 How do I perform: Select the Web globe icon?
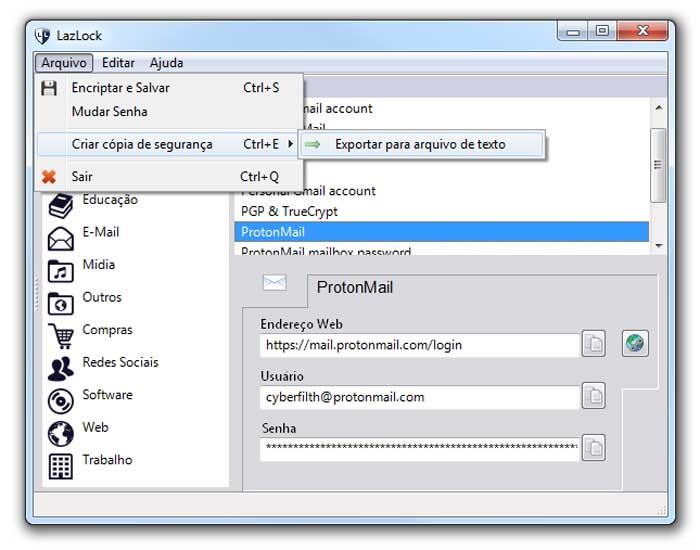(61, 433)
